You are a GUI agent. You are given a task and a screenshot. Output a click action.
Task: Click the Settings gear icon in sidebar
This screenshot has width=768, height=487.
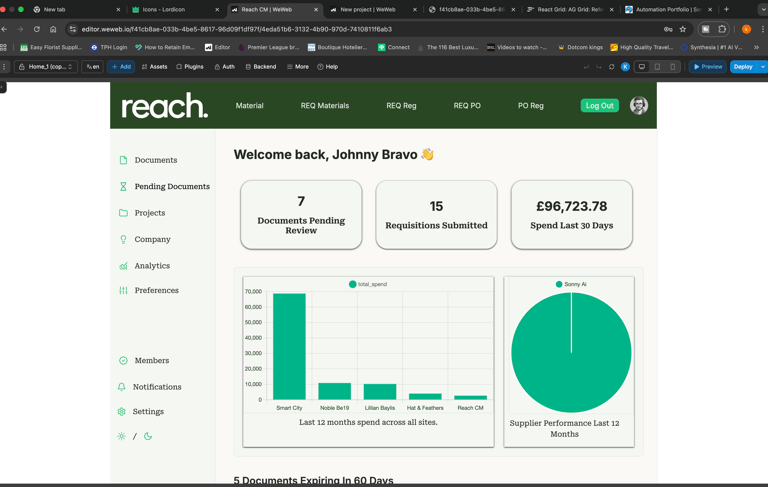121,412
